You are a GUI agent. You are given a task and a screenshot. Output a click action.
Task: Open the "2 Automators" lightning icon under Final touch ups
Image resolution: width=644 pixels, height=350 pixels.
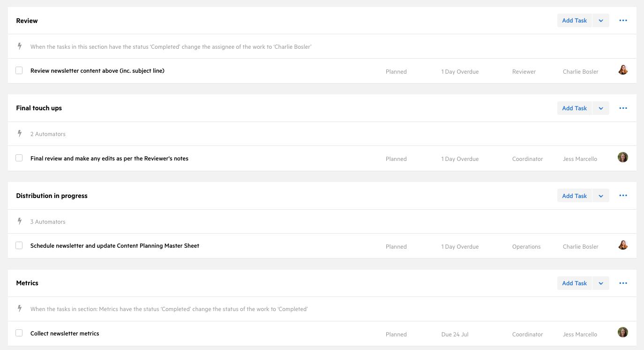(19, 133)
